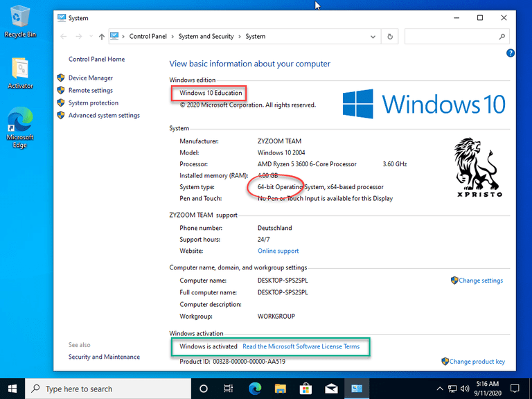
Task: Select Control Panel breadcrumb segment
Action: [x=148, y=36]
